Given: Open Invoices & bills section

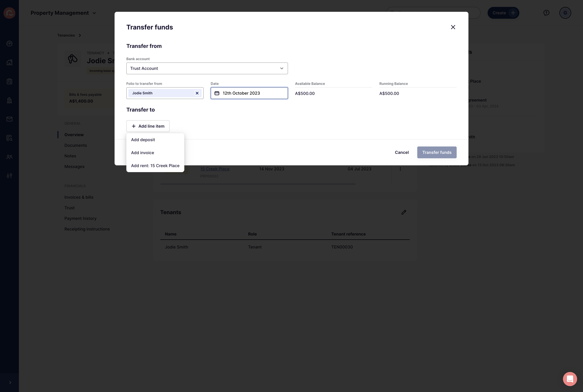Looking at the screenshot, I should pos(79,197).
